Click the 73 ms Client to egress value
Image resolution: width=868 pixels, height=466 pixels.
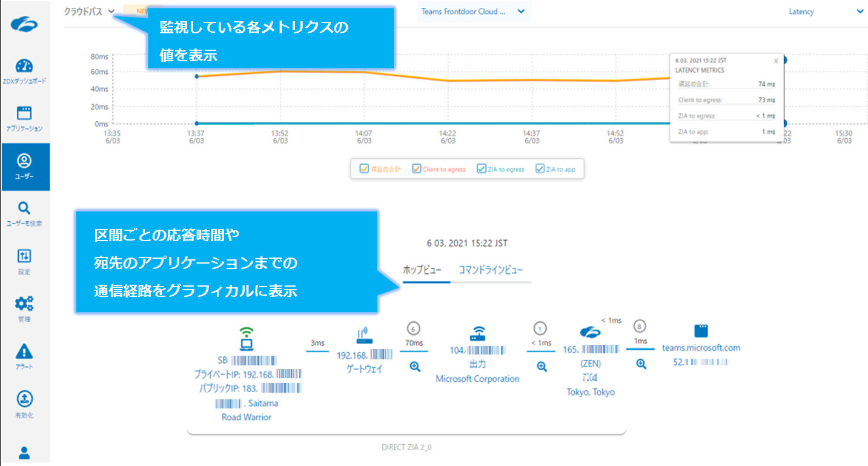coord(766,100)
